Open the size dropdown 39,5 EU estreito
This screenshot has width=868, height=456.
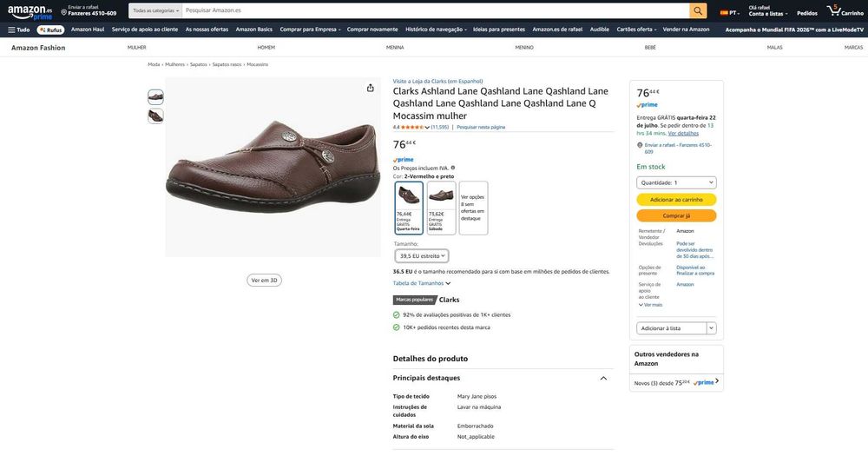coord(422,256)
